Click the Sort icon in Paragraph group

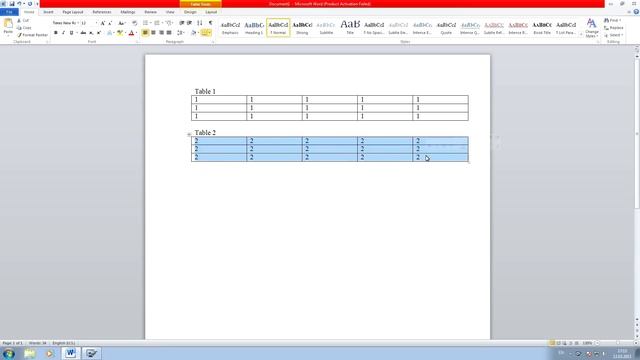(x=200, y=23)
